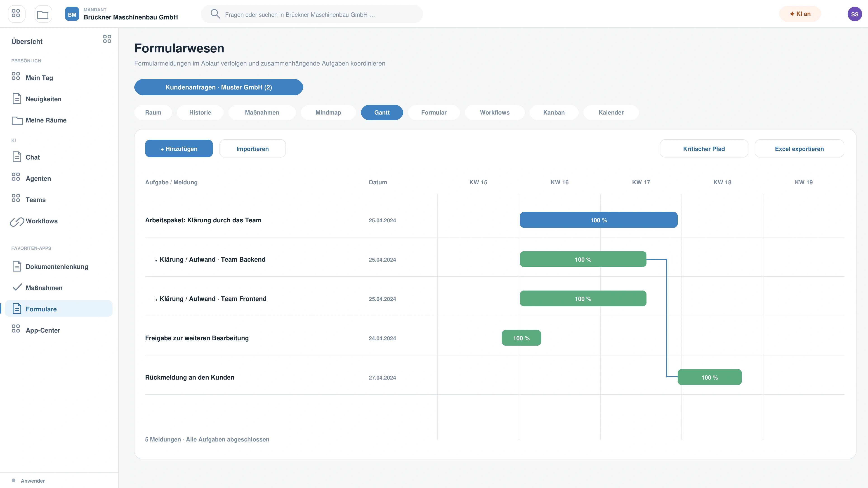Screen dimensions: 868x488
Task: Open Formulare in the sidebar
Action: pyautogui.click(x=59, y=308)
